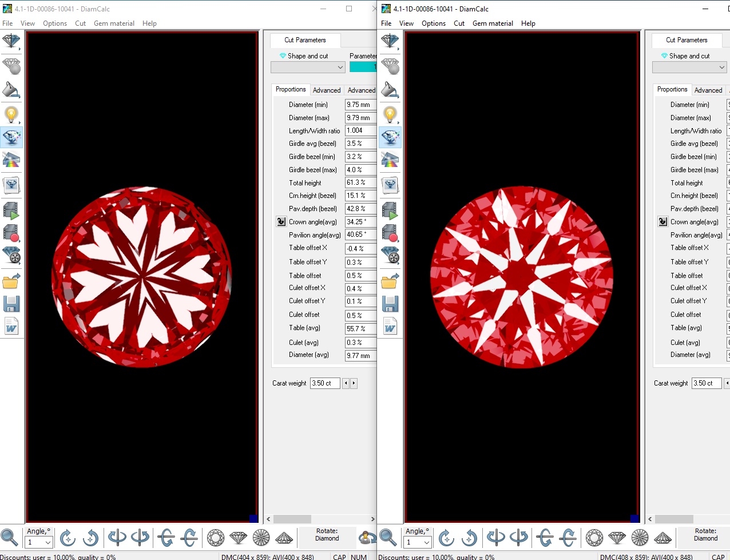Click the diamond photo icon in left window
This screenshot has width=730, height=560.
coord(11,185)
